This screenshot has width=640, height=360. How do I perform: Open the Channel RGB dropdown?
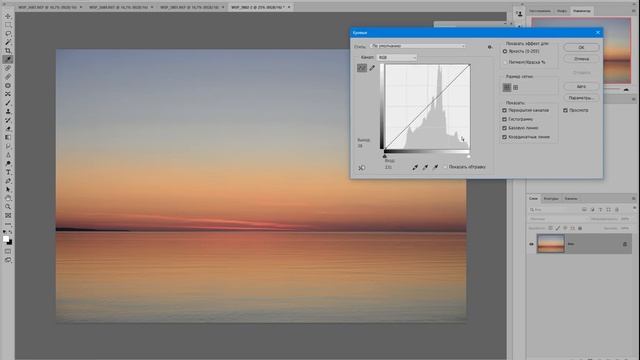pyautogui.click(x=397, y=58)
